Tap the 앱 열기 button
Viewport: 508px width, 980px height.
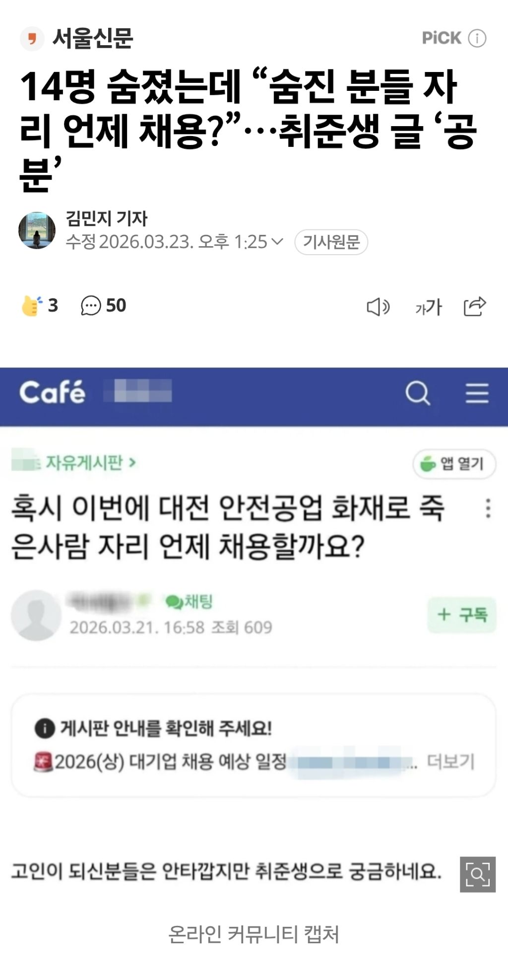(x=454, y=464)
